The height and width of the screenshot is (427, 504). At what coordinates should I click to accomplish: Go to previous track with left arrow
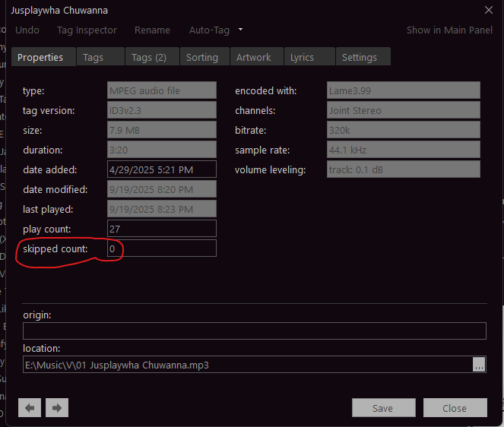30,408
